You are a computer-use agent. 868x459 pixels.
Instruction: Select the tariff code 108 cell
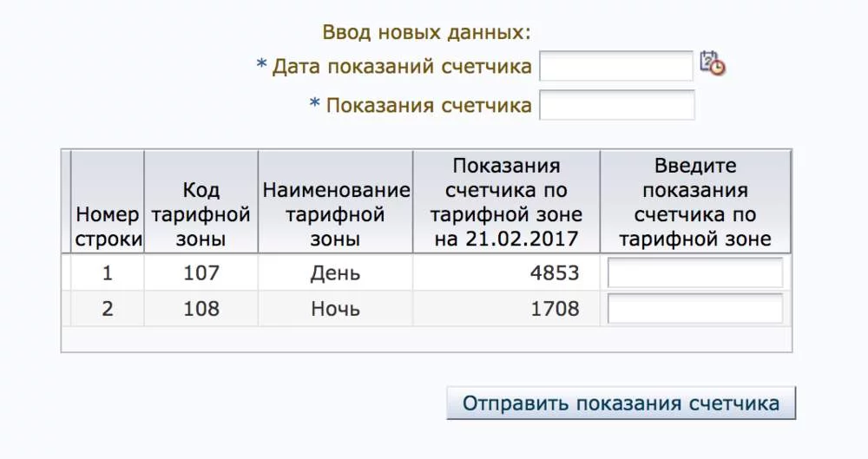click(201, 309)
